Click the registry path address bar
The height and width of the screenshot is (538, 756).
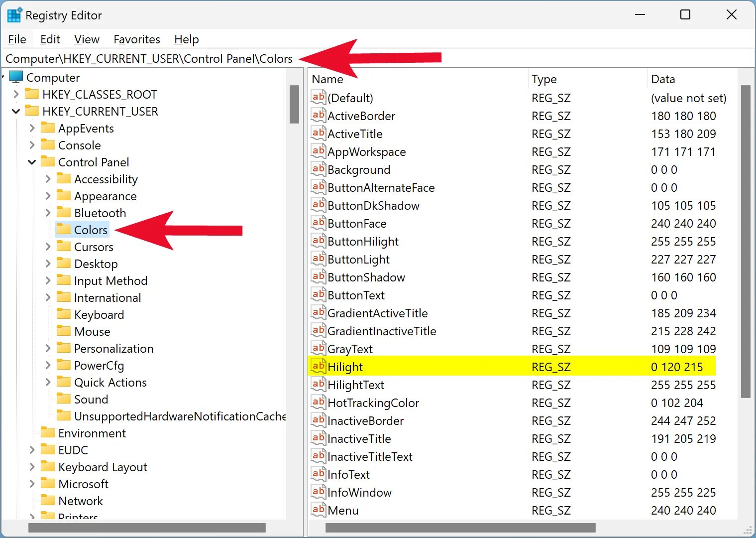(x=377, y=58)
